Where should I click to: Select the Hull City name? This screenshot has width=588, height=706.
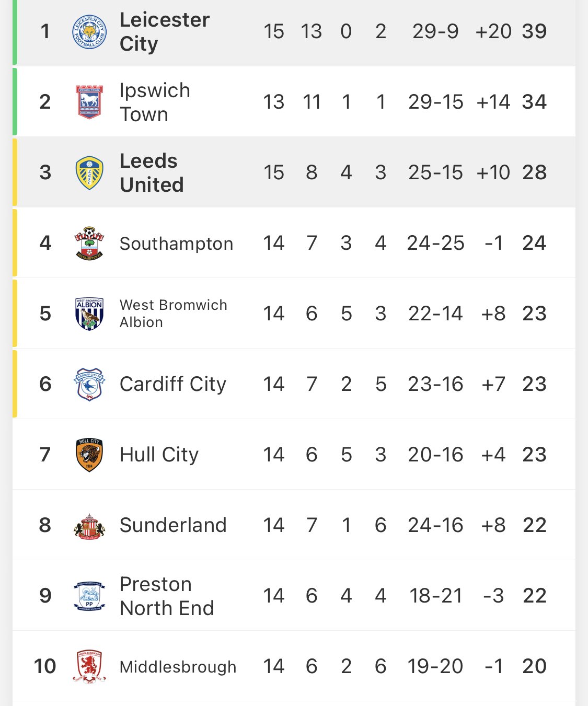tap(159, 455)
